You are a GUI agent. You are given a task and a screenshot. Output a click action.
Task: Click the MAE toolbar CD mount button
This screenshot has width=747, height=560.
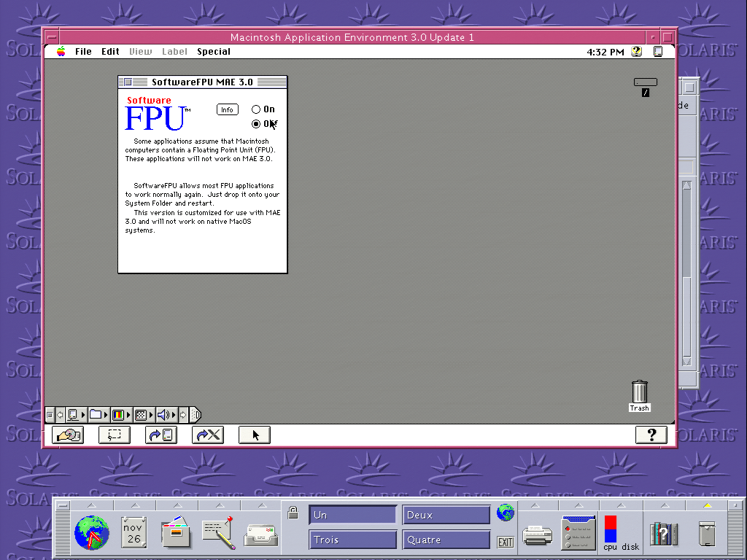click(x=68, y=435)
